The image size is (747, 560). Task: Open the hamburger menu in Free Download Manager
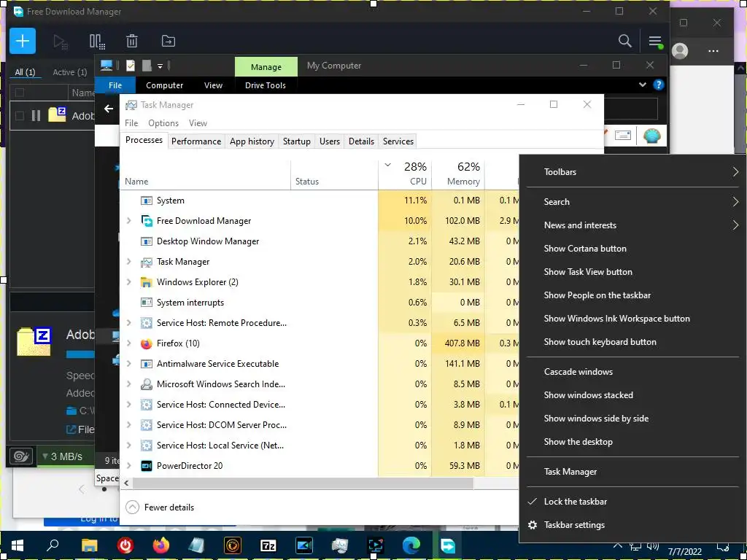click(655, 42)
